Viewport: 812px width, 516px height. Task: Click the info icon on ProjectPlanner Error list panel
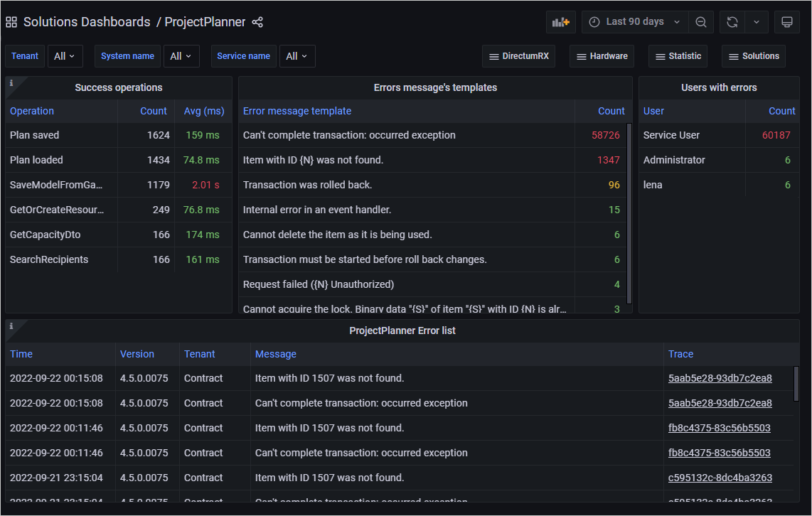click(11, 326)
